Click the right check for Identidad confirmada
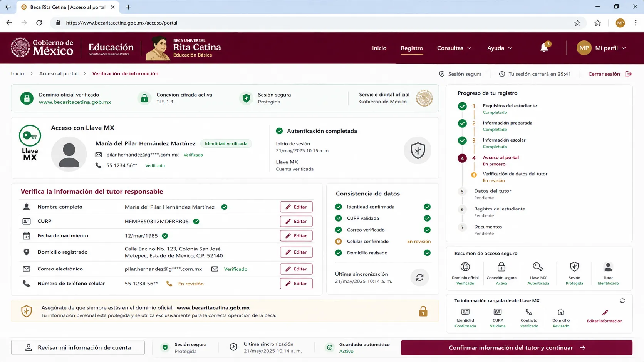Screen dimensions: 644x362 pos(427,207)
